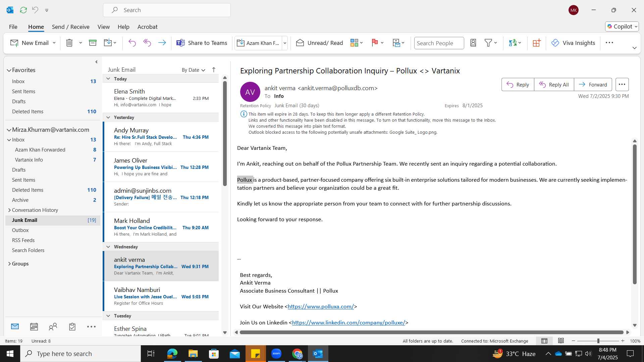Open Google Chrome from the taskbar
The width and height of the screenshot is (644, 362).
pos(297,354)
